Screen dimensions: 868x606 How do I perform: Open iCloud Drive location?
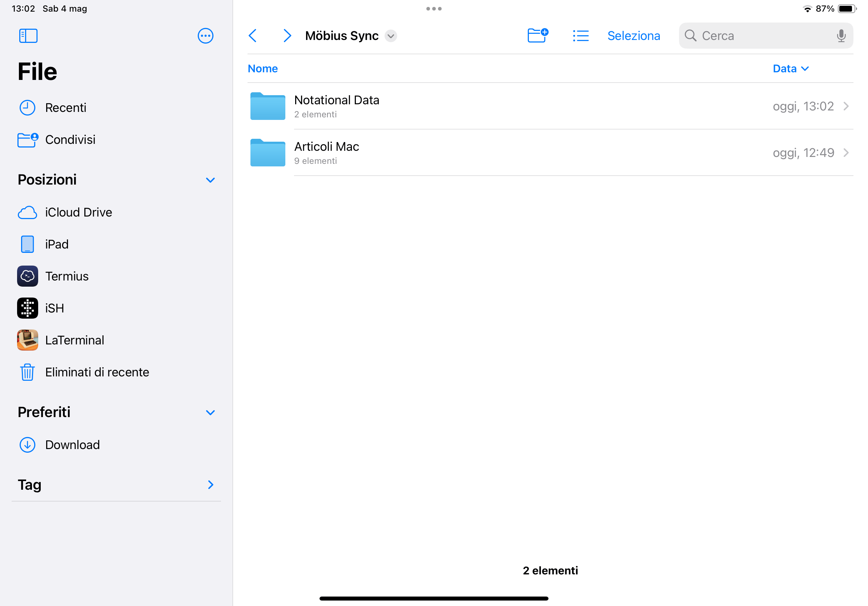point(78,212)
